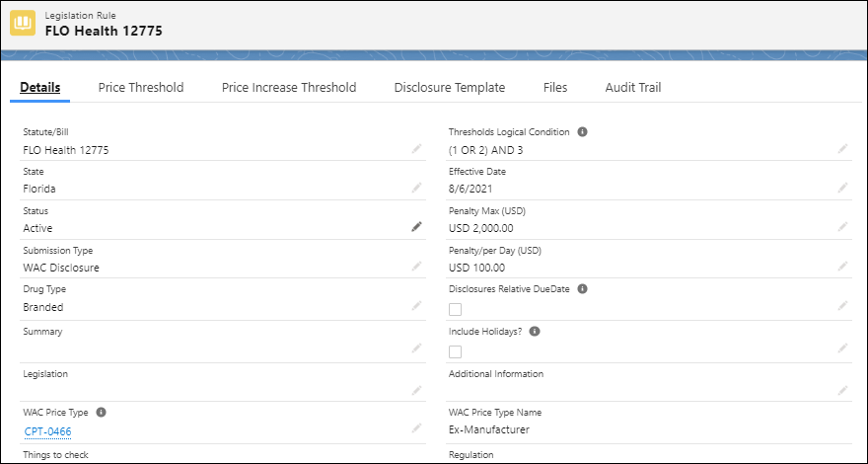Click the WAC Disclosure value
The height and width of the screenshot is (464, 868).
tap(61, 268)
